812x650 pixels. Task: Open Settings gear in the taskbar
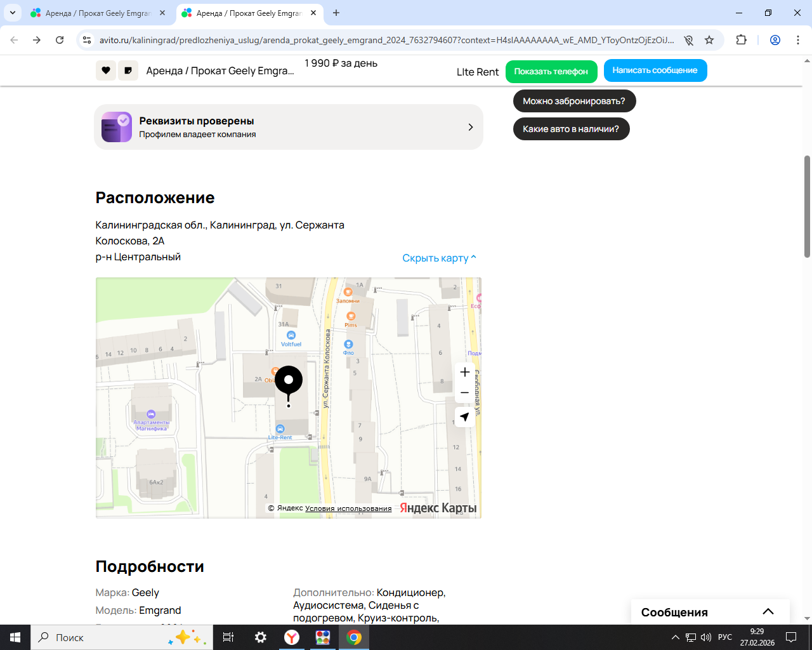tap(260, 637)
